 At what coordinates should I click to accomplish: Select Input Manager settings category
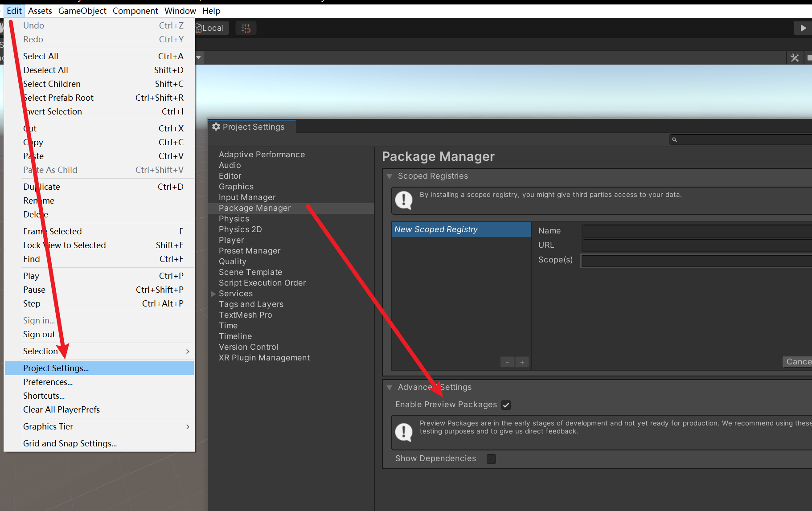(x=291, y=197)
